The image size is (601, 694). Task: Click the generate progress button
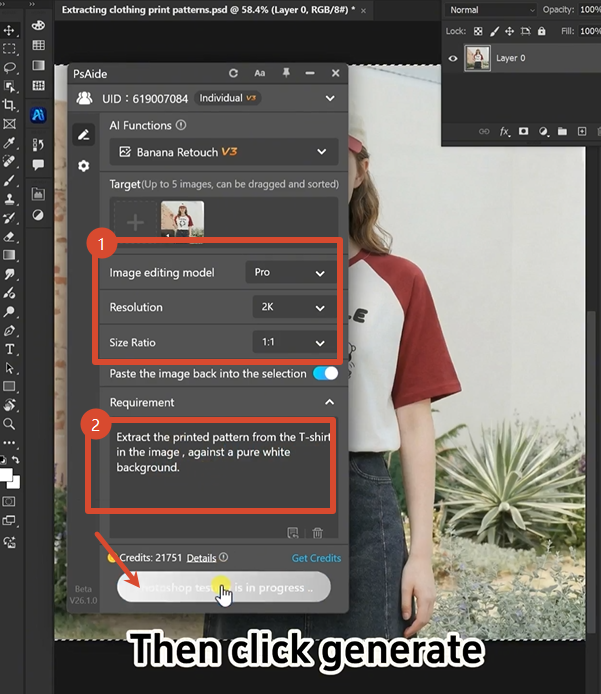(223, 587)
